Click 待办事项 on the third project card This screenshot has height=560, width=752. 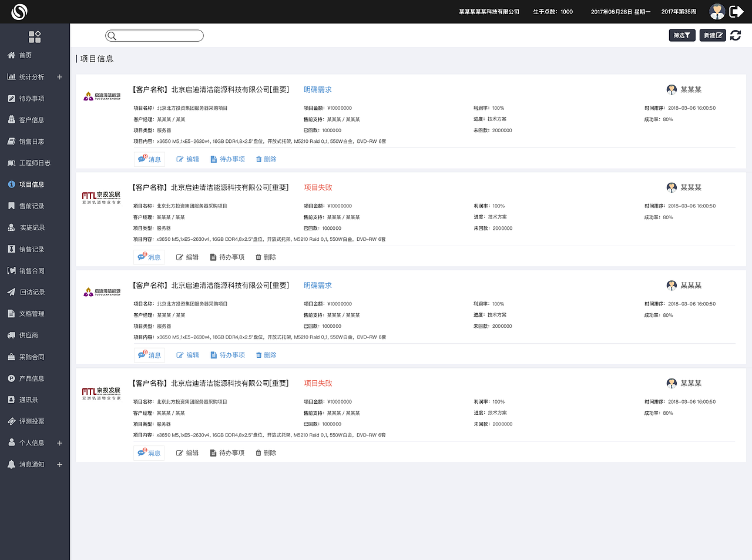[227, 355]
